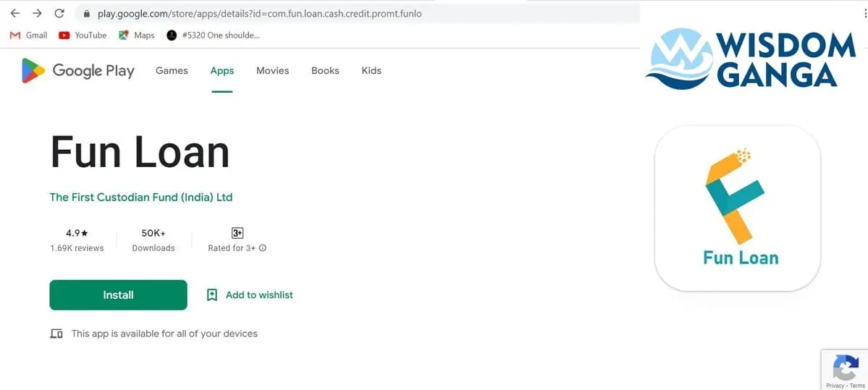Screen dimensions: 868x390
Task: Select the Apps tab
Action: 222,71
